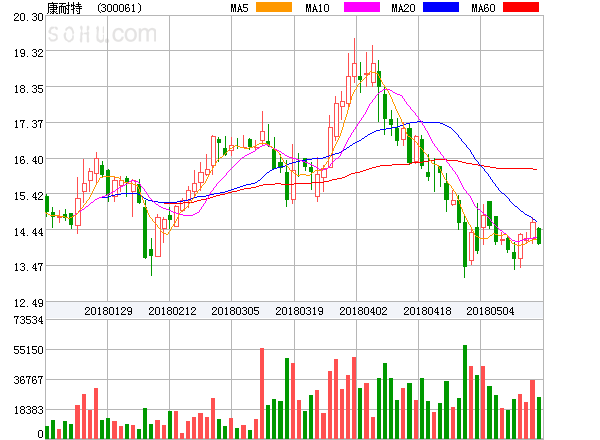Click the 13.47 price axis label
Screen dimensions: 600x440
[x=29, y=267]
